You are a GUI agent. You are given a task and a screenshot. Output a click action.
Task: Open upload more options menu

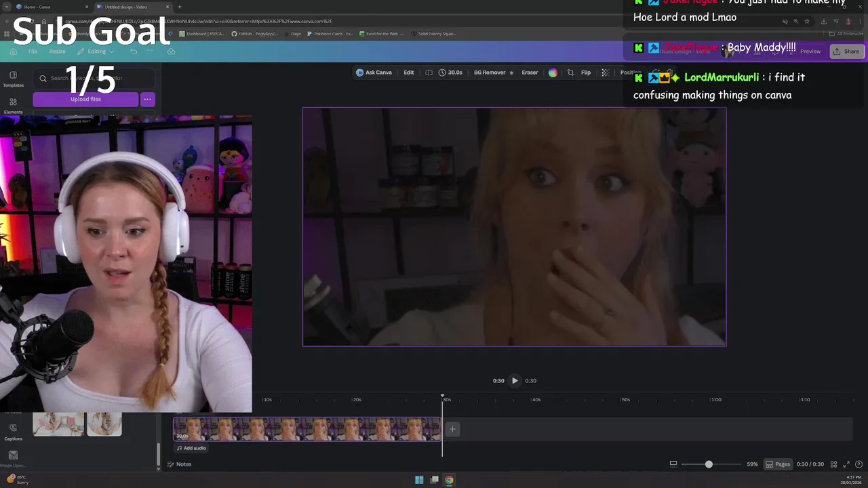[147, 99]
